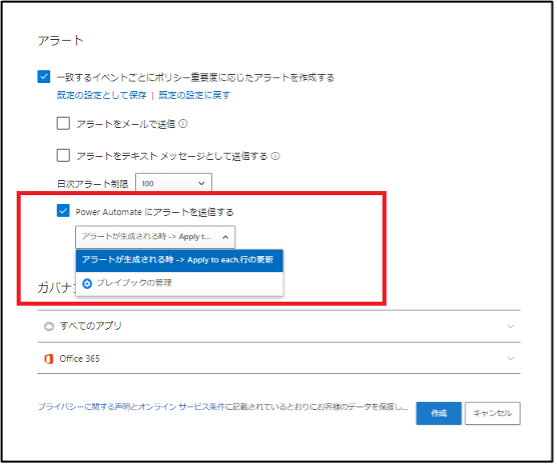Click the blue 作成 button
Viewport: 557px width, 464px height.
(439, 413)
